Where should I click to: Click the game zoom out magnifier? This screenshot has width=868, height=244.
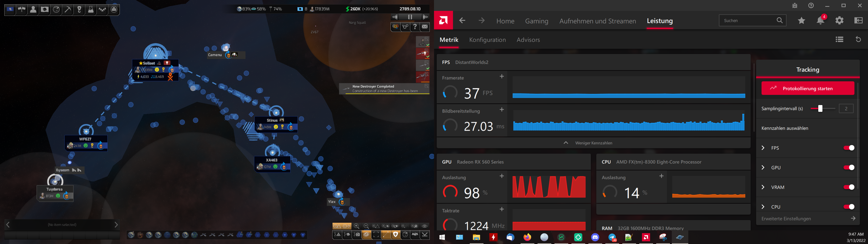click(366, 226)
